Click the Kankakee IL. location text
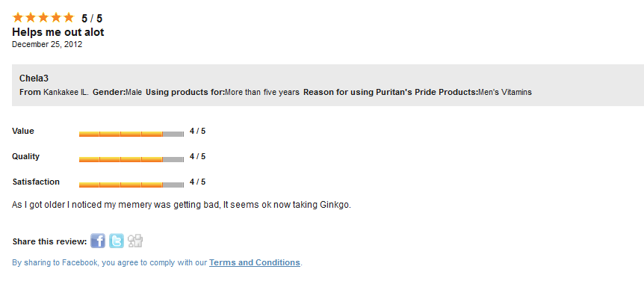 [x=66, y=92]
